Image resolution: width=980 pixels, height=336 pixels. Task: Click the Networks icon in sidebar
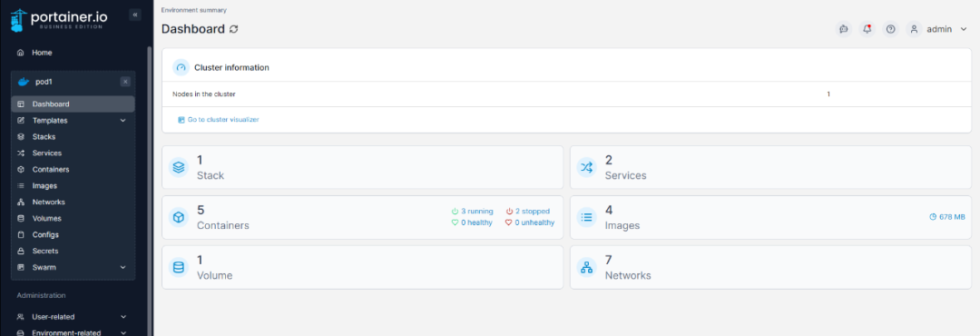(x=21, y=203)
